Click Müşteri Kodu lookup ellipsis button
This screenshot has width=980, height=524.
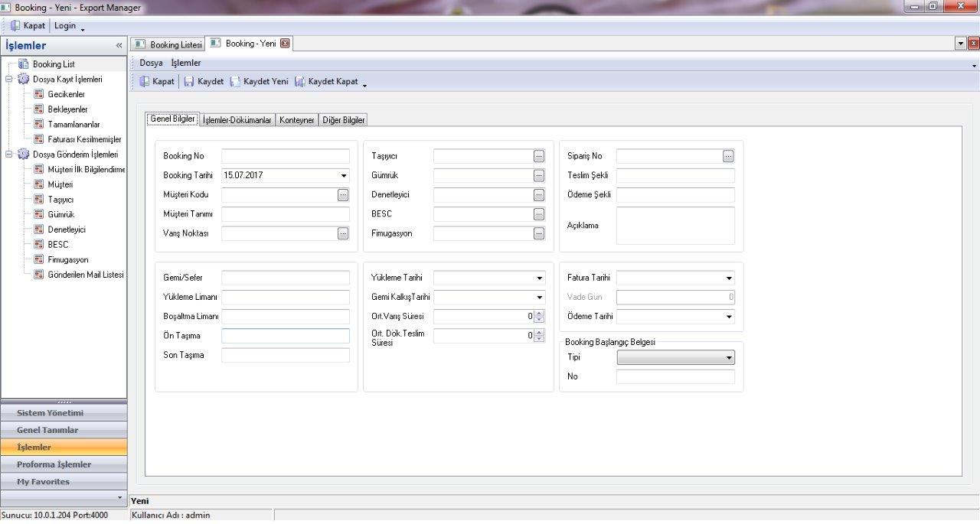click(x=343, y=195)
